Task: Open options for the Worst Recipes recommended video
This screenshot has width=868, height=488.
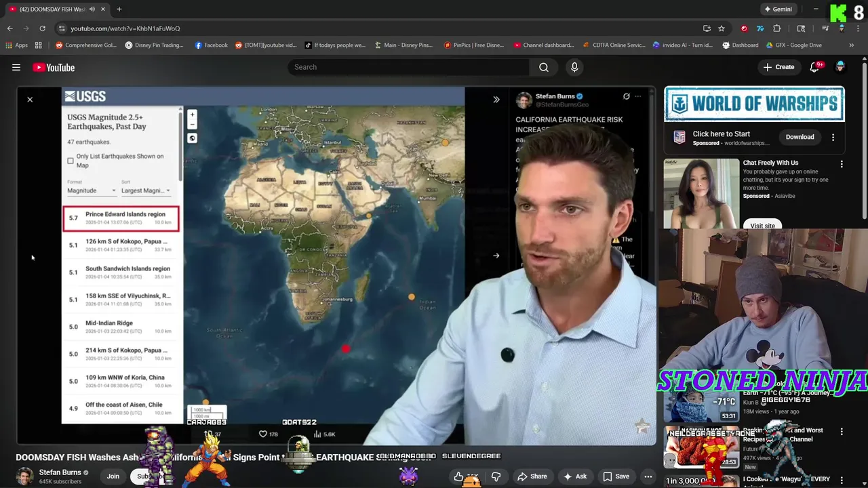Action: point(842,431)
